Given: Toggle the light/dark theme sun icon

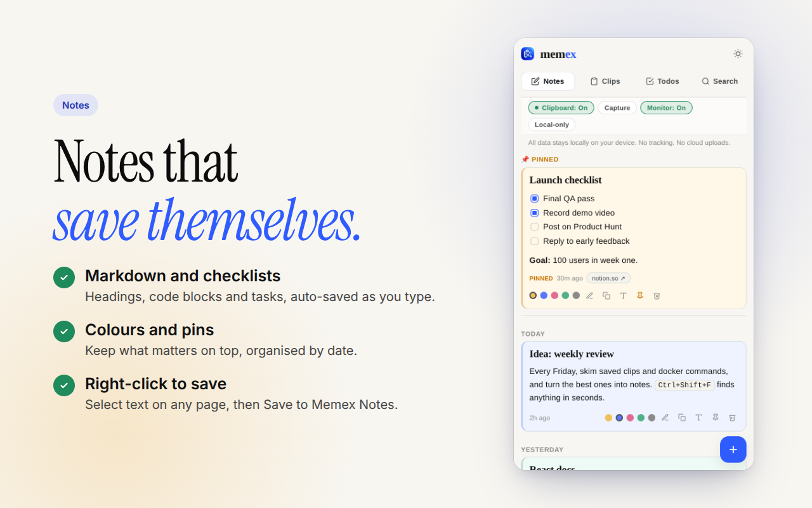Looking at the screenshot, I should pos(738,54).
